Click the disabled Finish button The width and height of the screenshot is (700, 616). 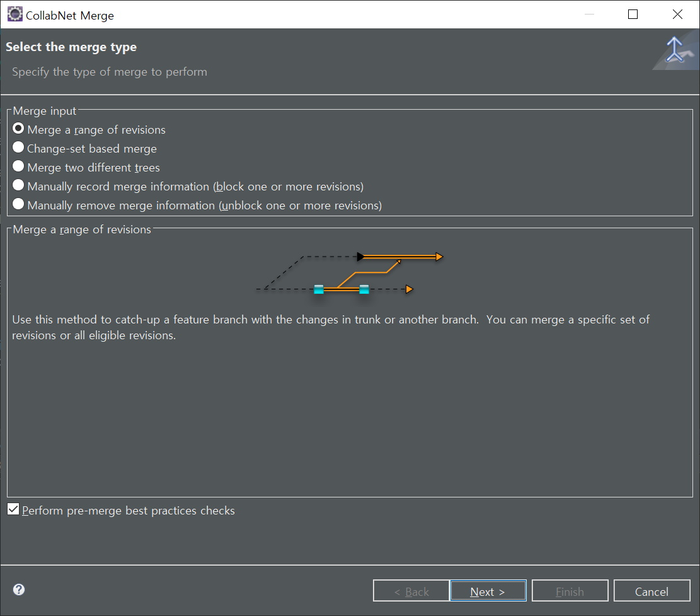pyautogui.click(x=570, y=591)
